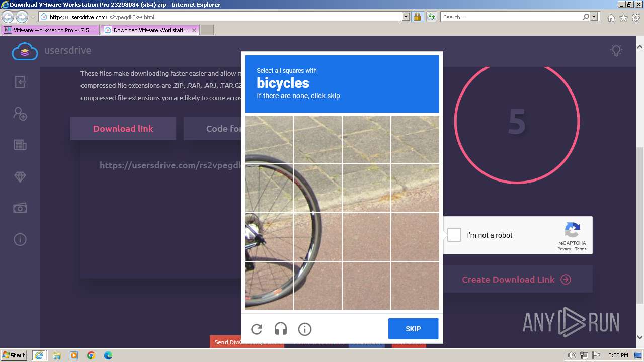Open the browser Home icon
Screen dimensions: 644x362
[x=611, y=18]
